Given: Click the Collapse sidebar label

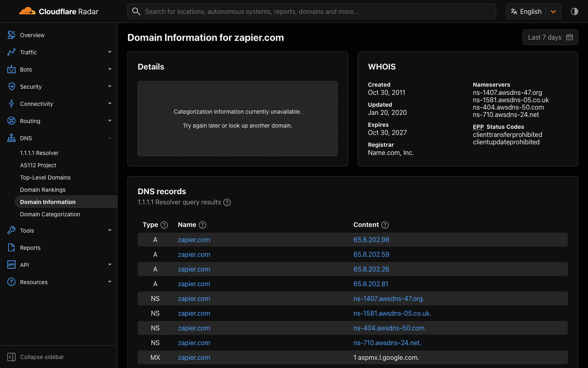Looking at the screenshot, I should [x=42, y=357].
